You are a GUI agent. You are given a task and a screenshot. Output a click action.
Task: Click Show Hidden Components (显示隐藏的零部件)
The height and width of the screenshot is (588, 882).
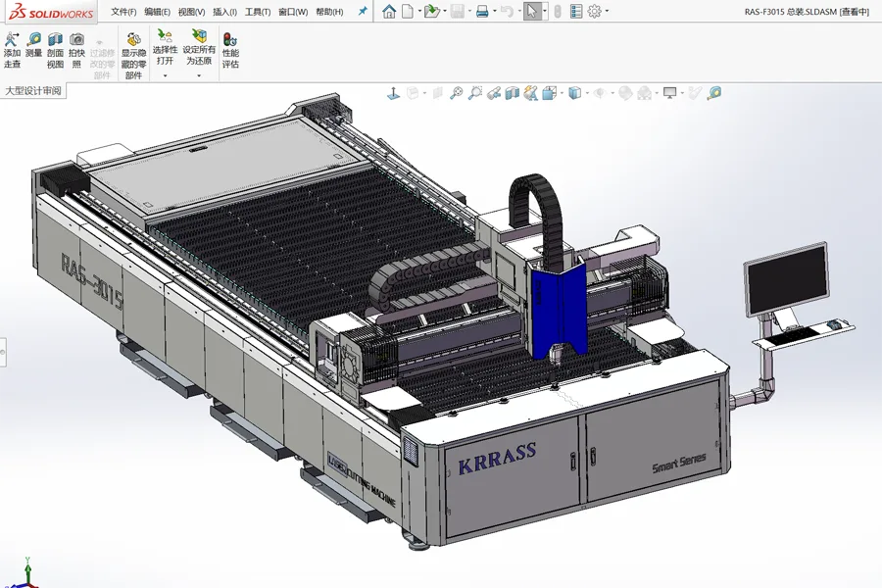pos(133,56)
